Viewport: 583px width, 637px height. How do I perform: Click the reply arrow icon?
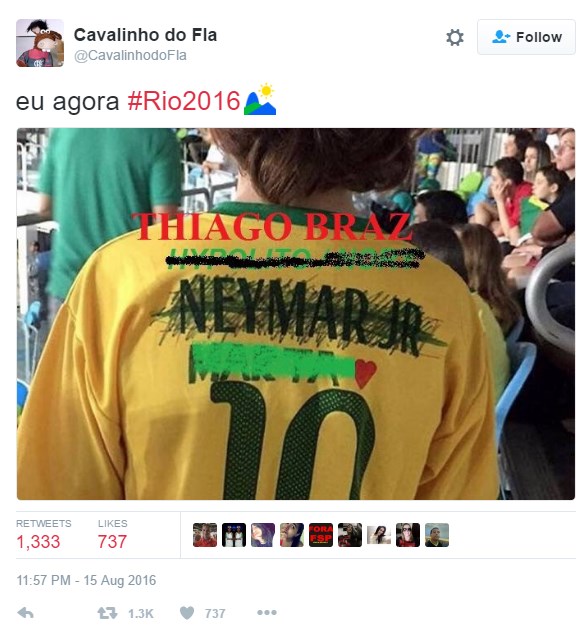[x=26, y=613]
